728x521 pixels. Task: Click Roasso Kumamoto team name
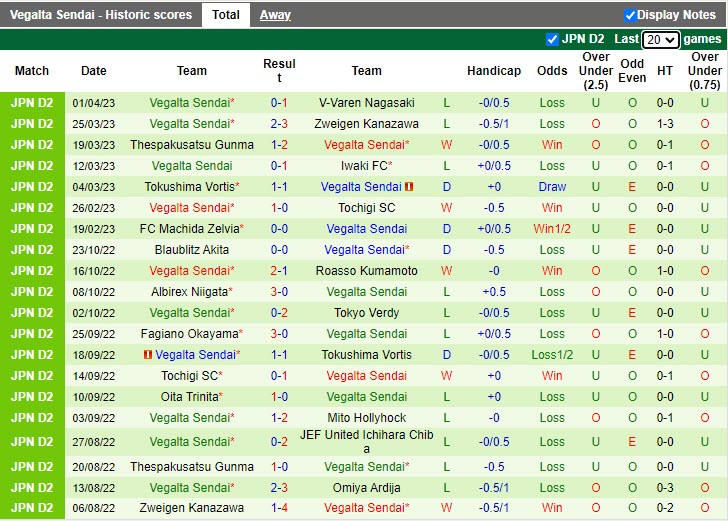coord(366,271)
